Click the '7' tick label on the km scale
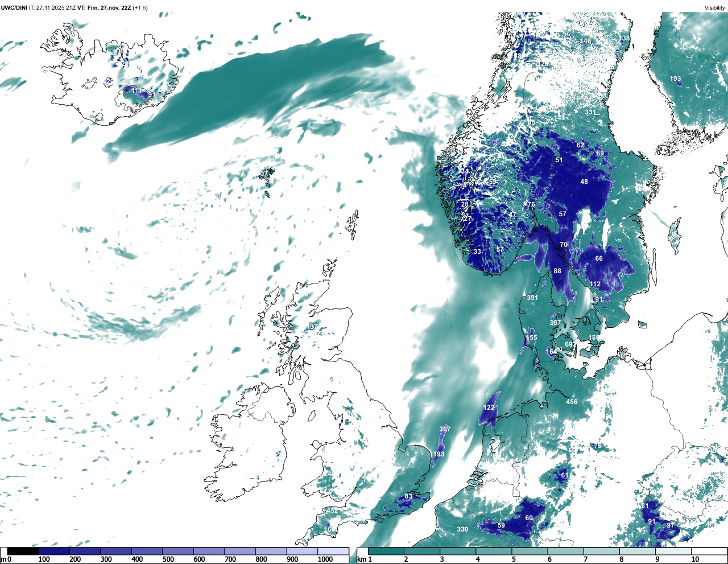This screenshot has height=564, width=728. [x=585, y=559]
